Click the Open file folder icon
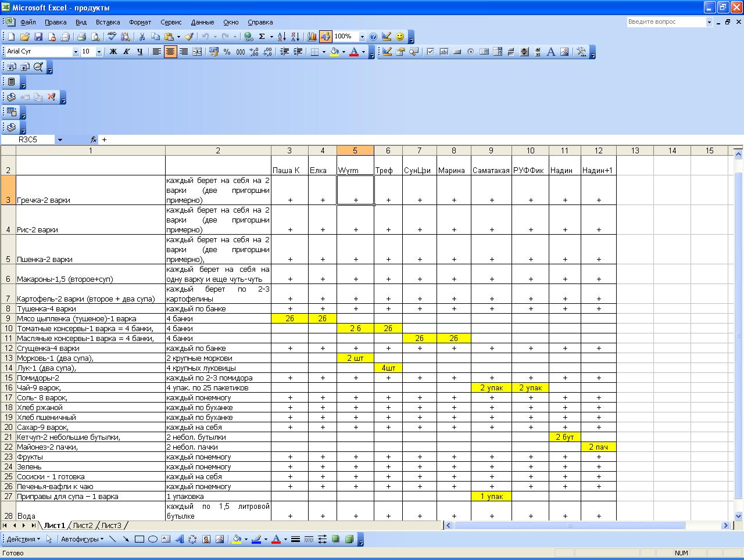The image size is (744, 560). pos(24,37)
